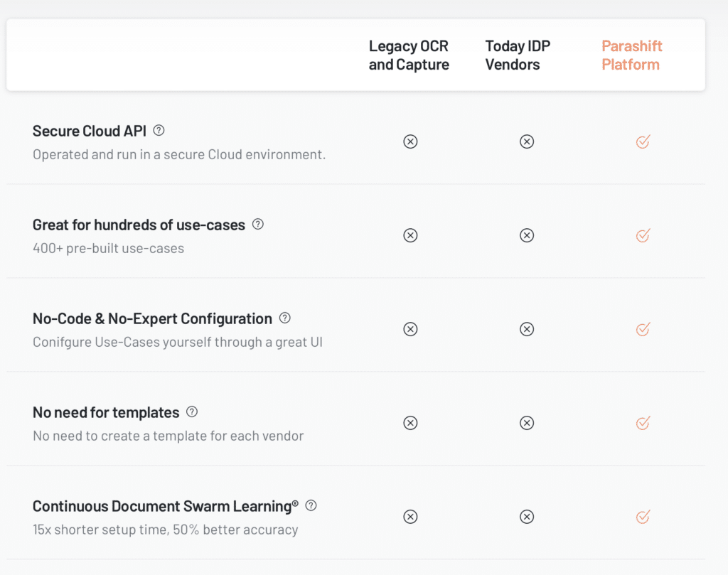Click question mark next to No need for templates
The height and width of the screenshot is (575, 728).
192,412
